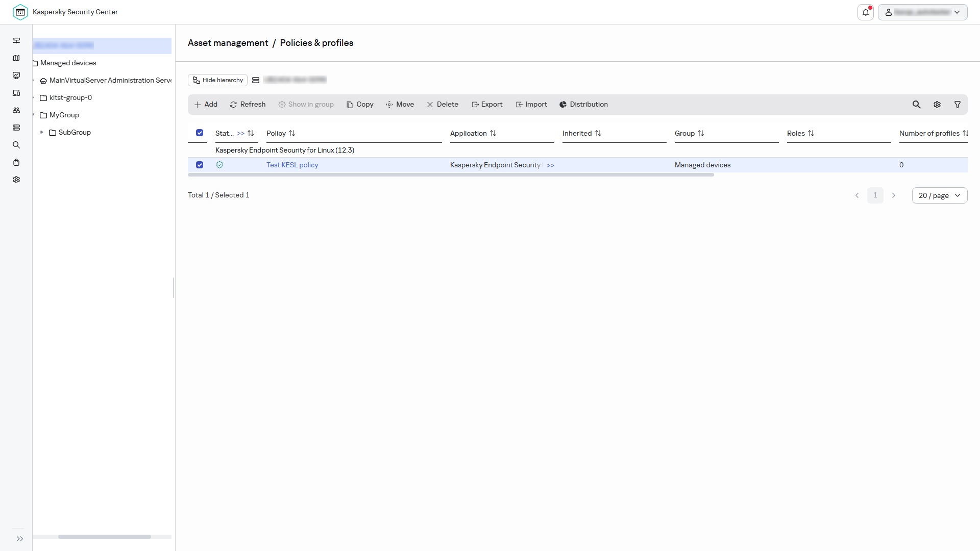Sort by the Inherited column
This screenshot has width=980, height=551.
(582, 134)
